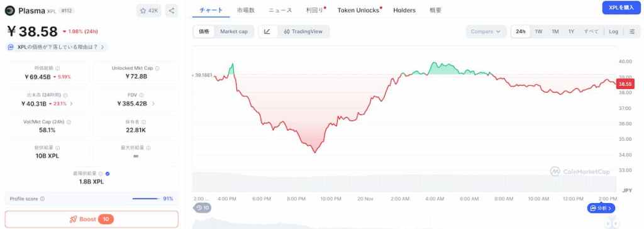Open the Token Unlocks tab
This screenshot has width=644, height=229.
(x=358, y=10)
